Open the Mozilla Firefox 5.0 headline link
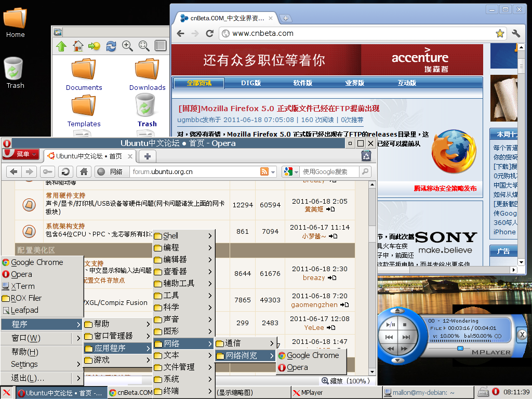The height and width of the screenshot is (399, 532). 279,109
